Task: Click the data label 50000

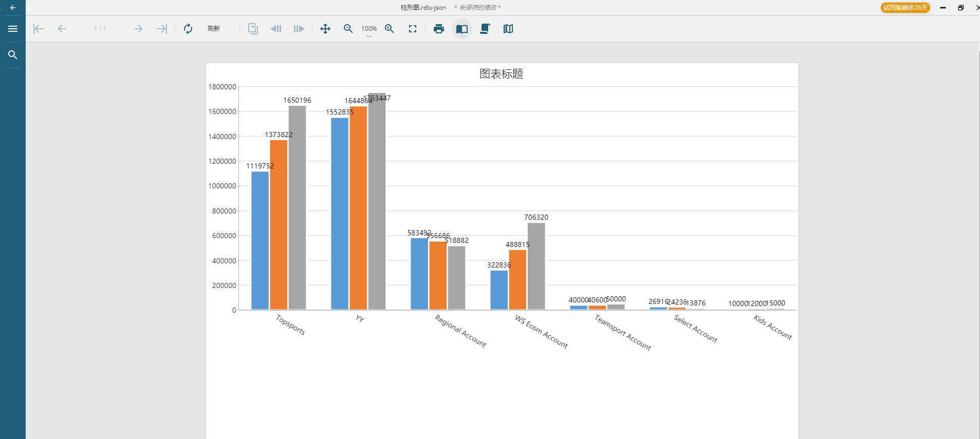Action: (x=616, y=299)
